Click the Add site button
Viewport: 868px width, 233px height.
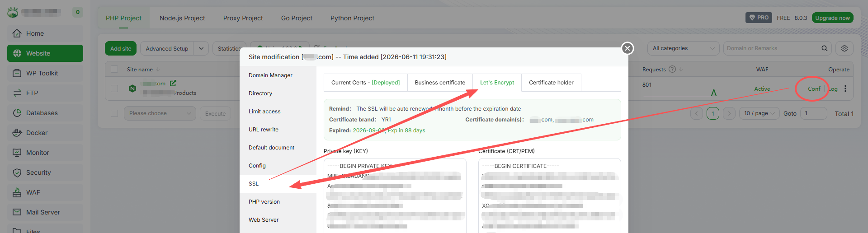point(121,48)
